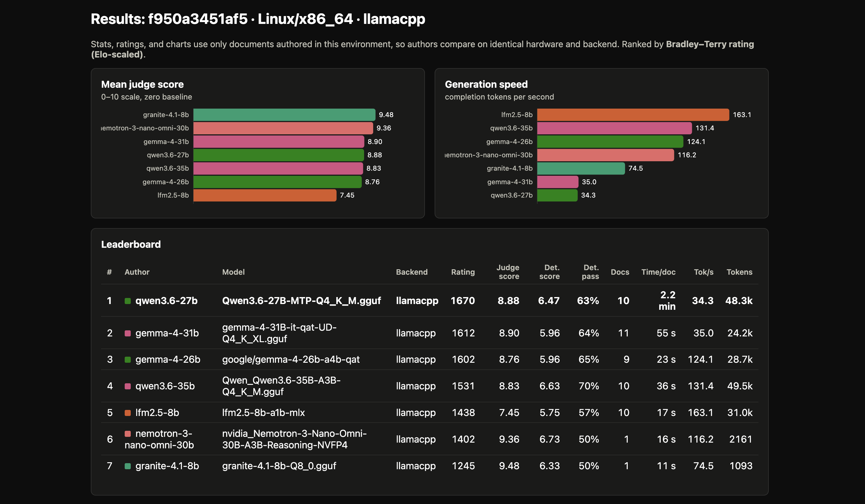Sort by the Docs column header

click(x=620, y=272)
